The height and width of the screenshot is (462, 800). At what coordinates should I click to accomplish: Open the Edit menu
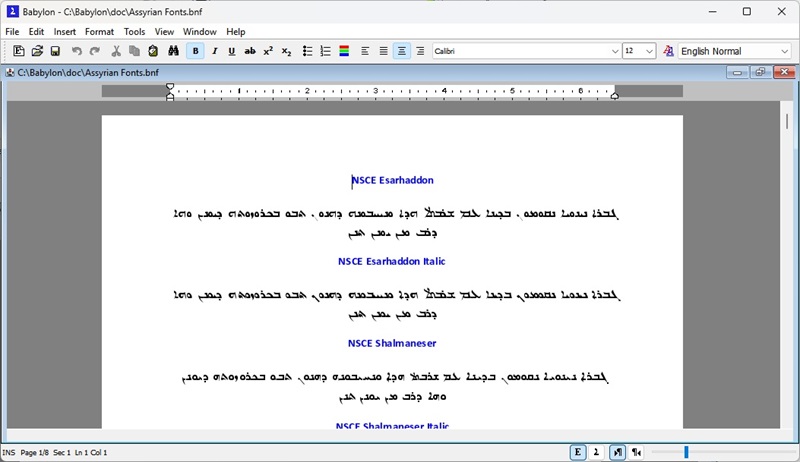[36, 32]
